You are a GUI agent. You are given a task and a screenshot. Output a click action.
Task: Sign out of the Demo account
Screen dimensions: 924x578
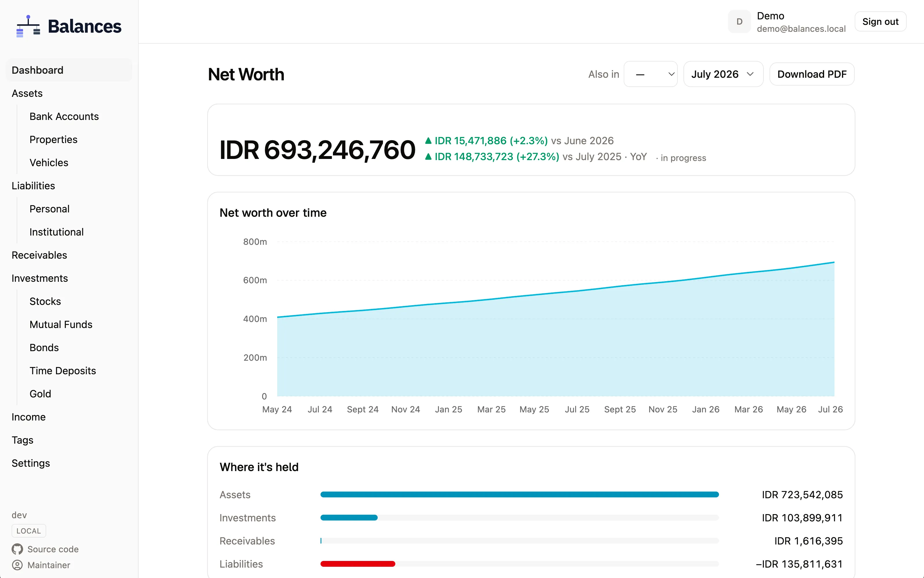pos(880,22)
